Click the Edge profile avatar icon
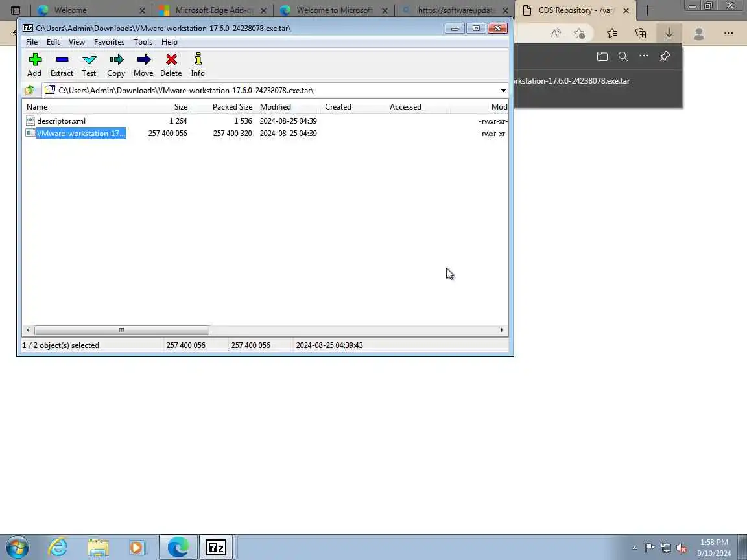 [699, 33]
